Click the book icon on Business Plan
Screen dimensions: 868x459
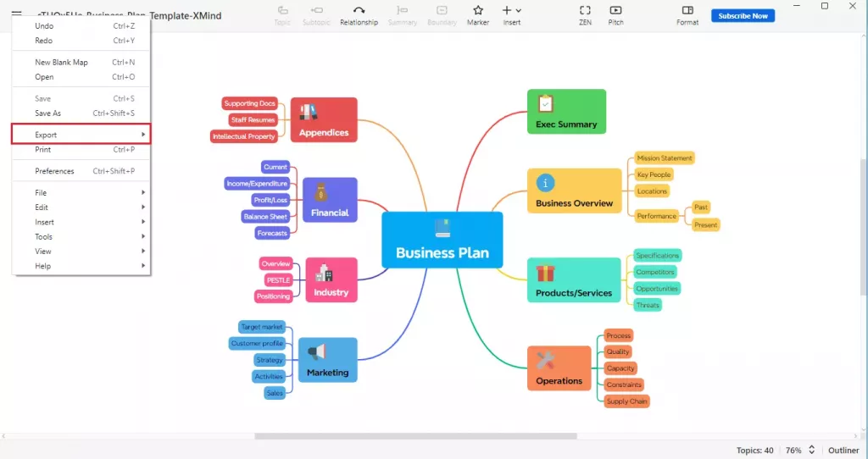[442, 229]
